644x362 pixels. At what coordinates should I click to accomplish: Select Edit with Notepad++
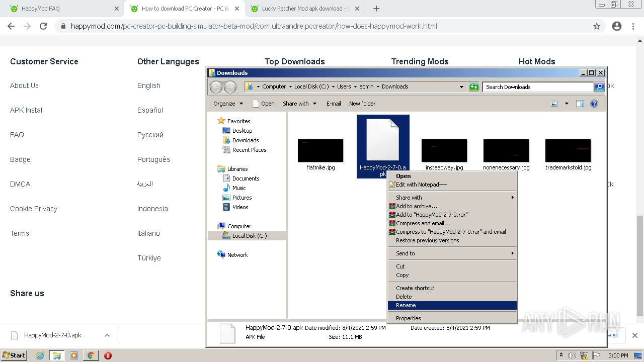[x=452, y=185]
